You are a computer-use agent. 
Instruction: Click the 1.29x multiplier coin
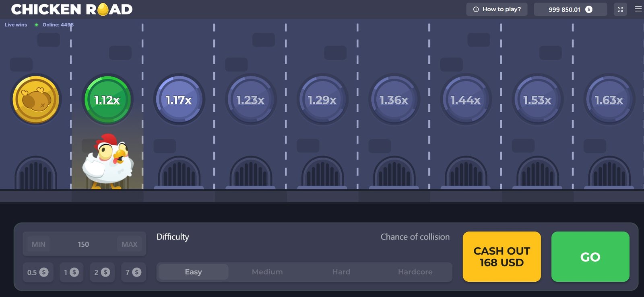point(322,100)
